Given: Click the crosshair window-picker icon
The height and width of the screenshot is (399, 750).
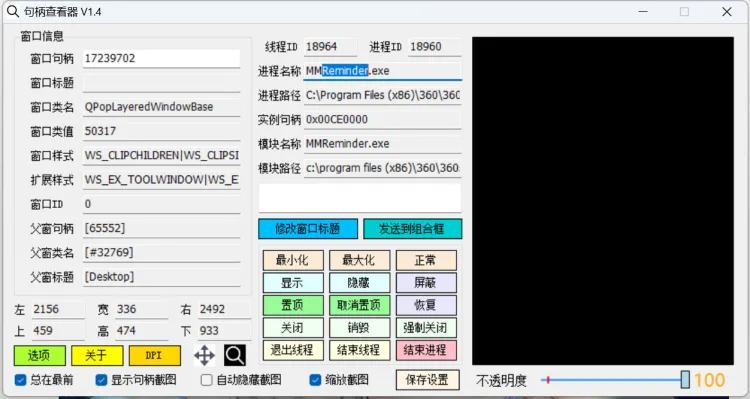Looking at the screenshot, I should click(204, 356).
